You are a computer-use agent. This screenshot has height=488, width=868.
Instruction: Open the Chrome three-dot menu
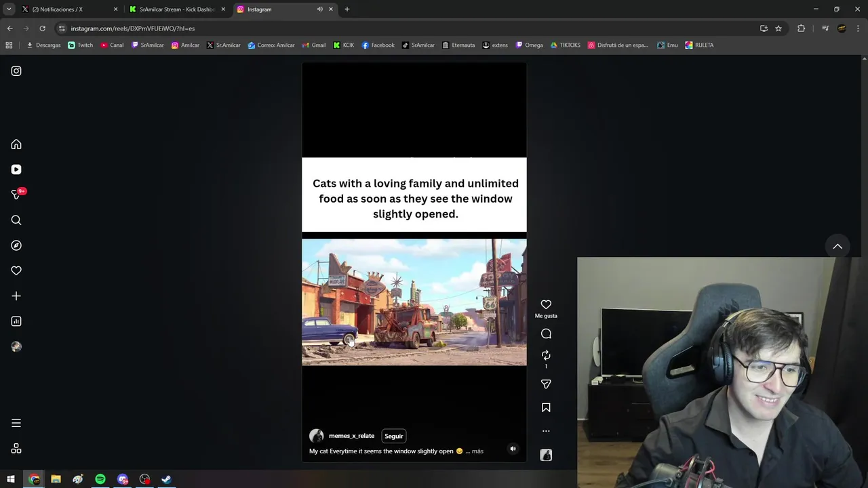tap(858, 28)
